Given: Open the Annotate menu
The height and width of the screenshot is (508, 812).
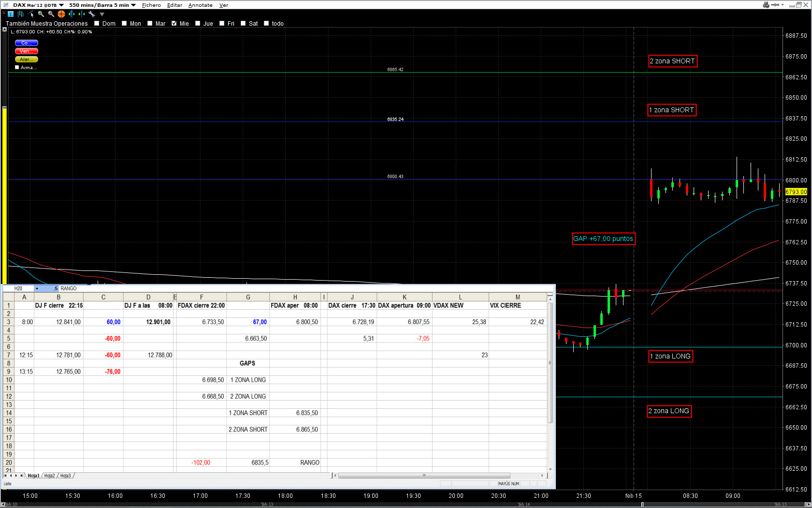Looking at the screenshot, I should click(201, 5).
